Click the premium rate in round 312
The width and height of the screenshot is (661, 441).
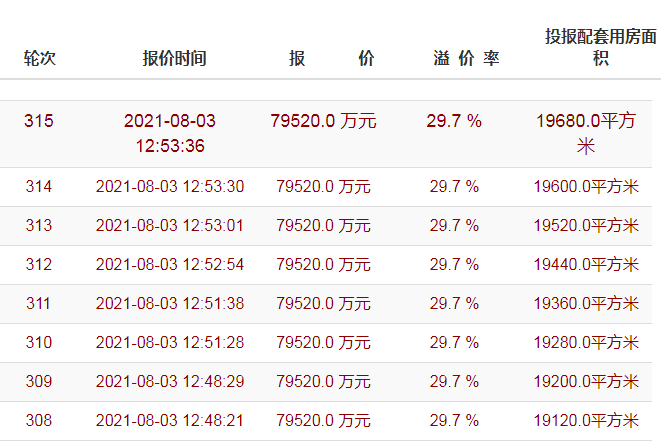point(454,264)
